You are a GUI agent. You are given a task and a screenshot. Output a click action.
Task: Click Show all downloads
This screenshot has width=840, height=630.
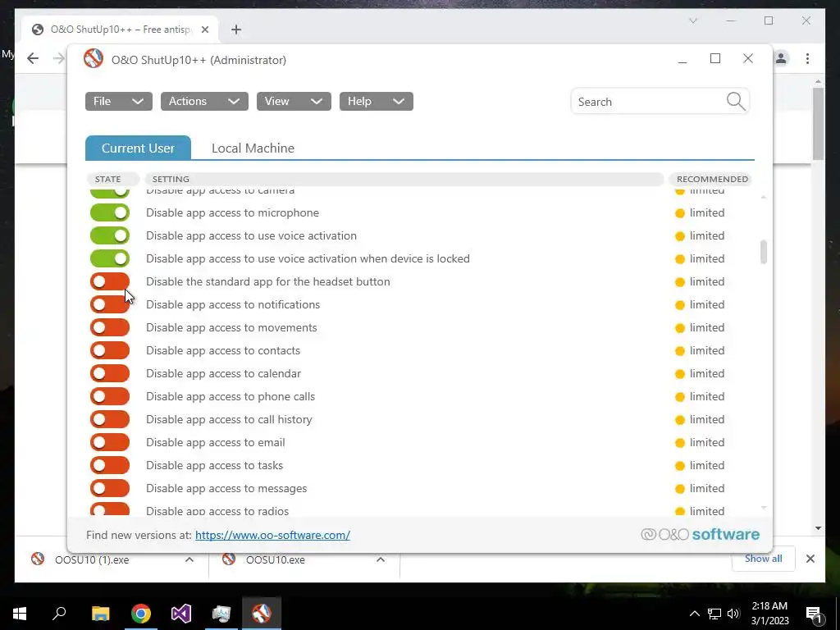[764, 559]
